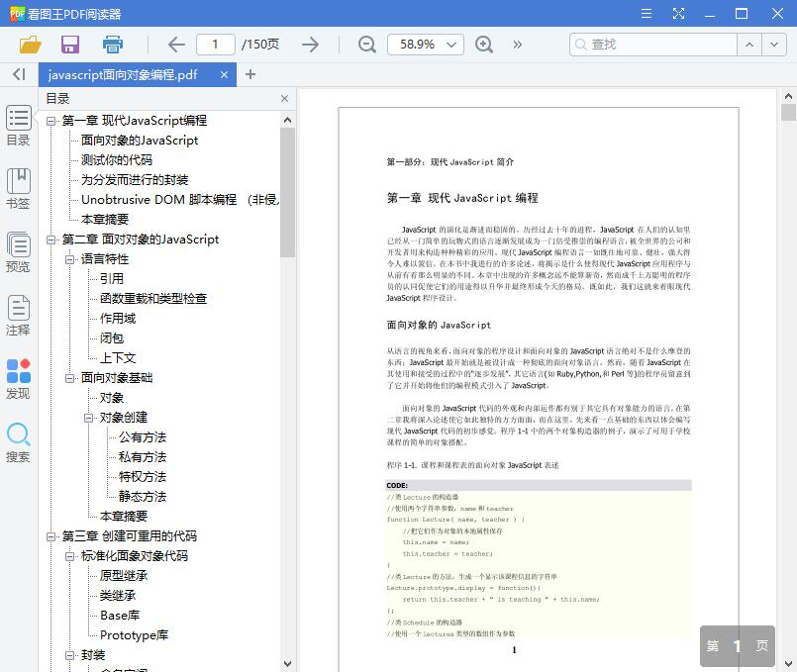Image resolution: width=797 pixels, height=672 pixels.
Task: Jump to 类继承 outline entry
Action: (x=118, y=596)
